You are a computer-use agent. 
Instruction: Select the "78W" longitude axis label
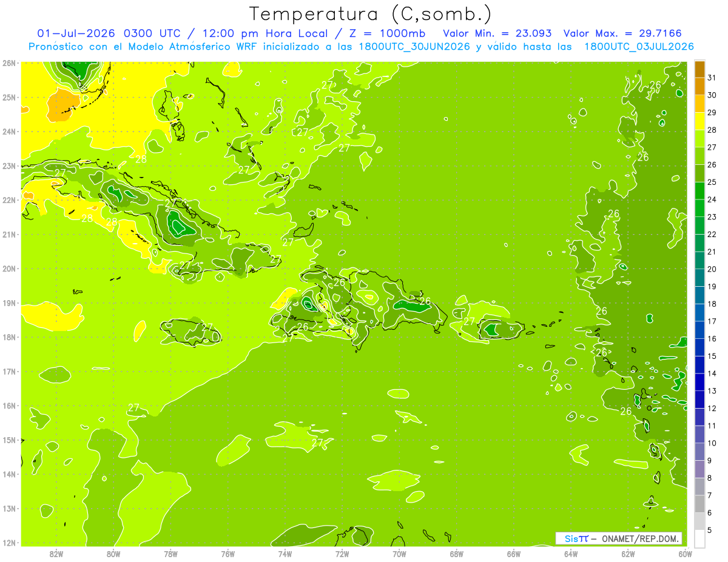pos(170,554)
